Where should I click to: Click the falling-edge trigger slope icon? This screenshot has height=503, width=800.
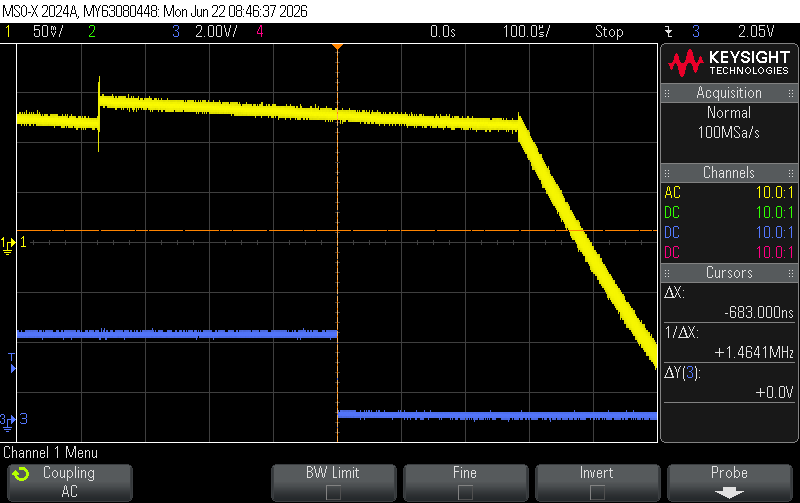[x=668, y=32]
